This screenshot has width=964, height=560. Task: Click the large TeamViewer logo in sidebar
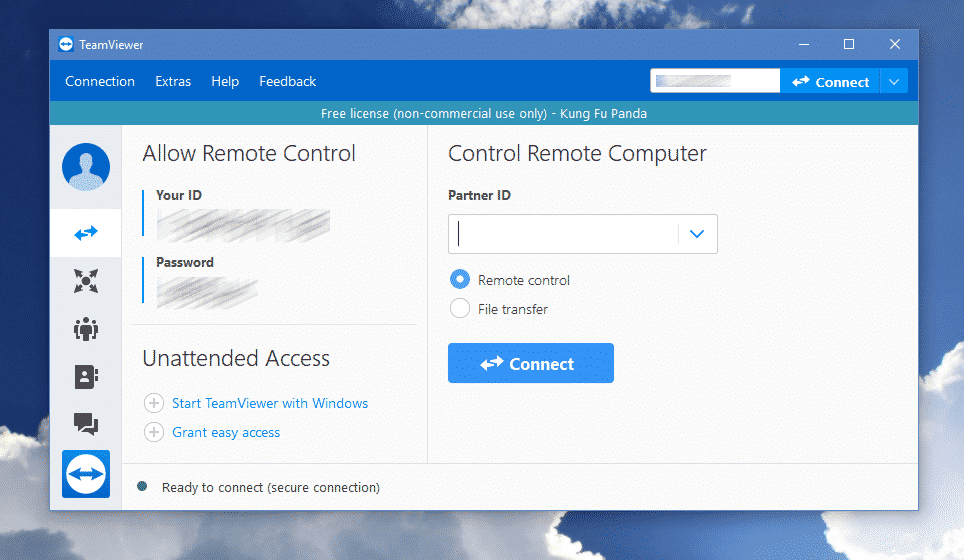pos(86,474)
